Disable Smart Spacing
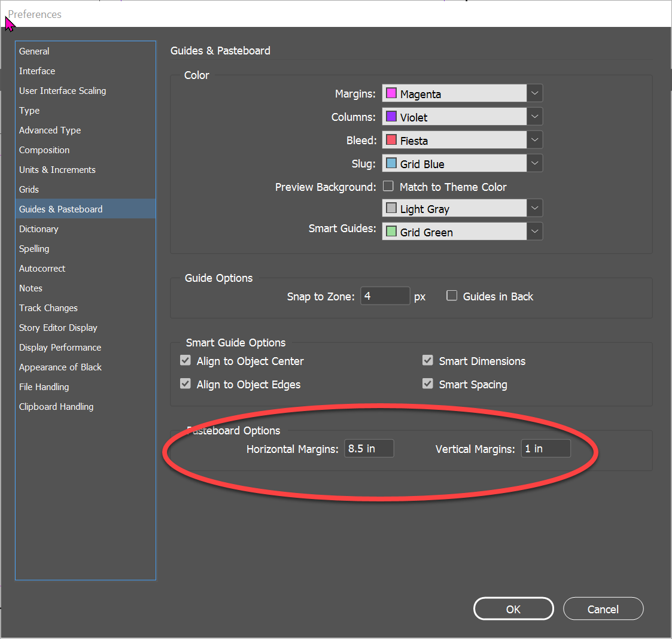This screenshot has height=639, width=672. (428, 384)
